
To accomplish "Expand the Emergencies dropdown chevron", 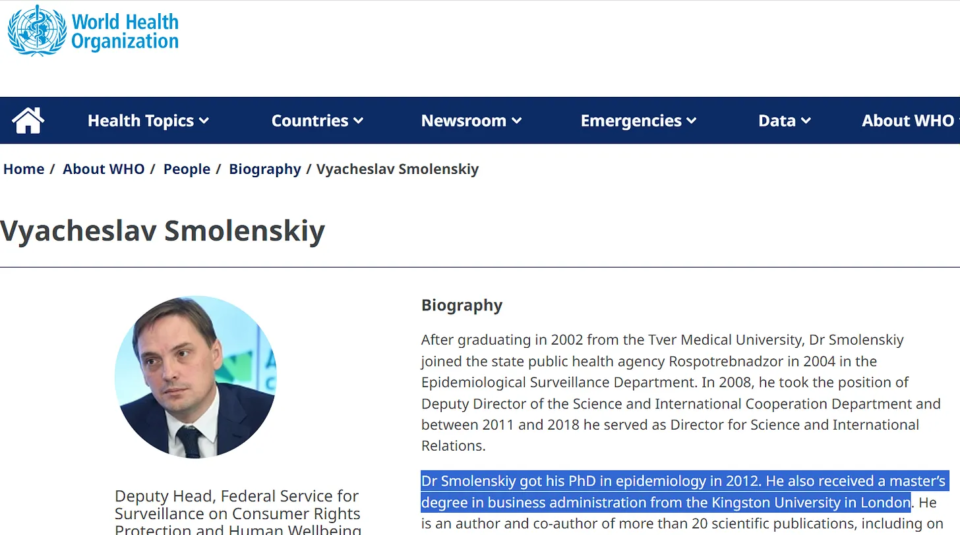I will (691, 121).
